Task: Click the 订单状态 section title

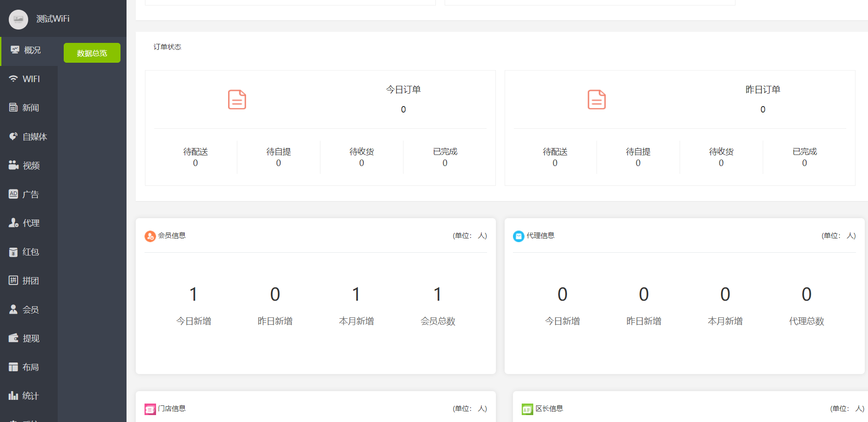Action: point(167,47)
